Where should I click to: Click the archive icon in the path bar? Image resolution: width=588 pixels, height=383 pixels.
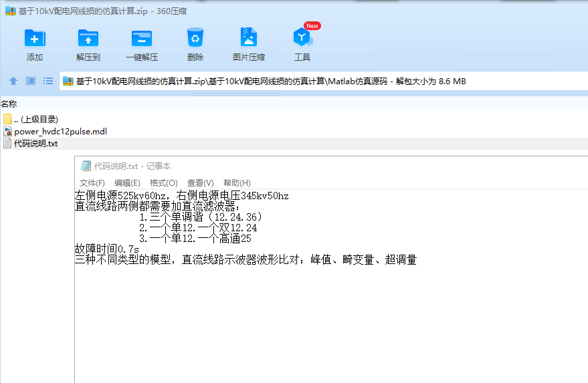tap(68, 81)
